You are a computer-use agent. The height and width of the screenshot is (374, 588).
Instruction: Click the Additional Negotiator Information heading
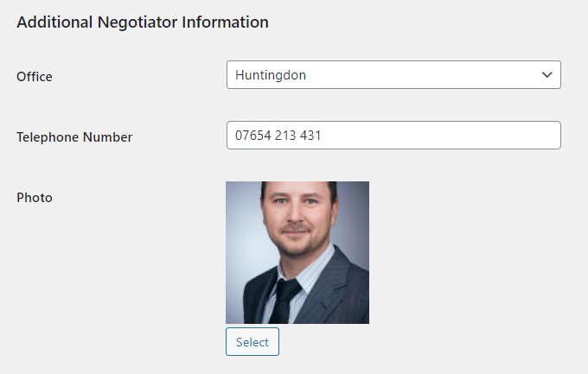coord(143,22)
